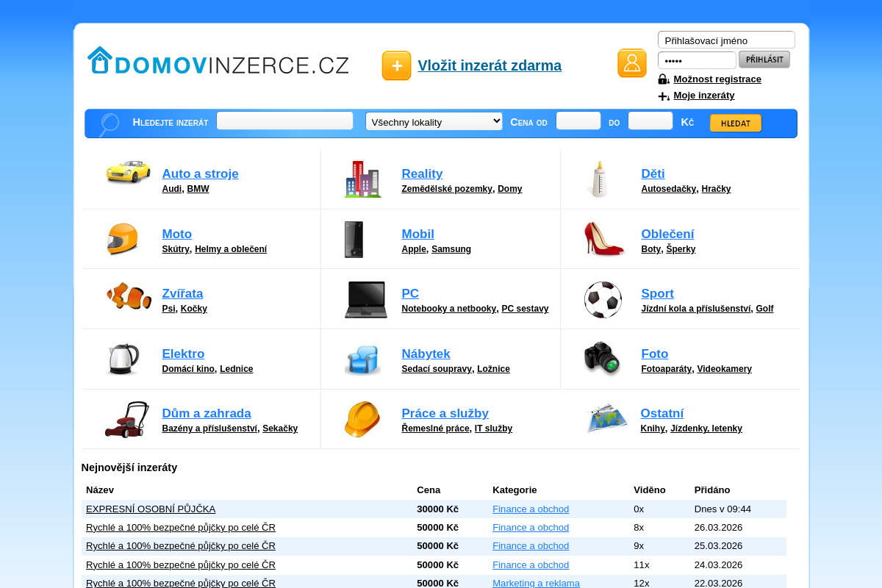The height and width of the screenshot is (588, 882).
Task: Click the orange plus icon next to Vložit inzerát
Action: 396,65
